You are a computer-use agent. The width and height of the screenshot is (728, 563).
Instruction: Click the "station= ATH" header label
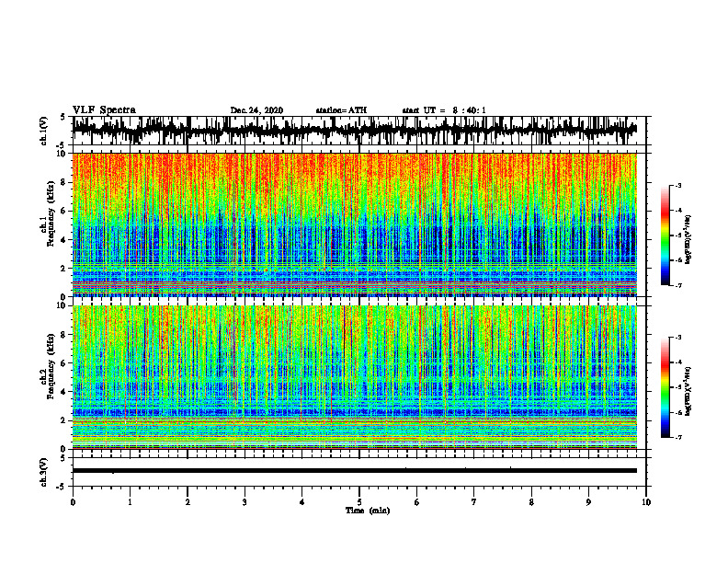(341, 110)
